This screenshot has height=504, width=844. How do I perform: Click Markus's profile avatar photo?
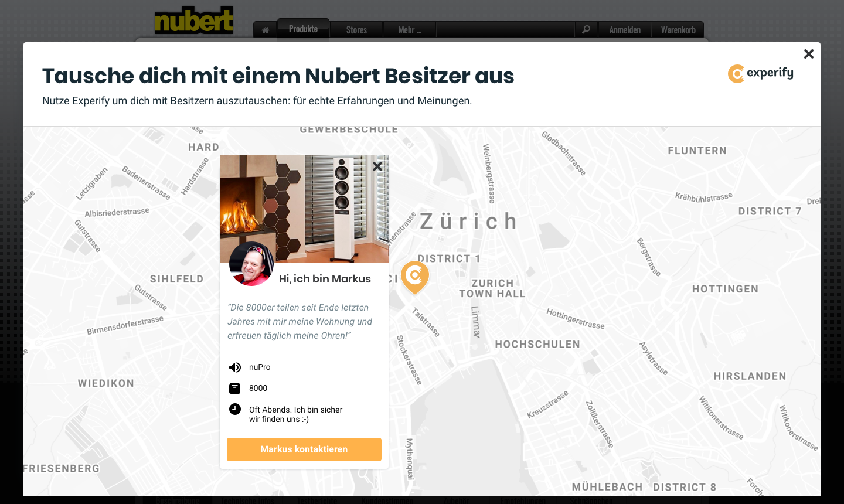(x=251, y=264)
